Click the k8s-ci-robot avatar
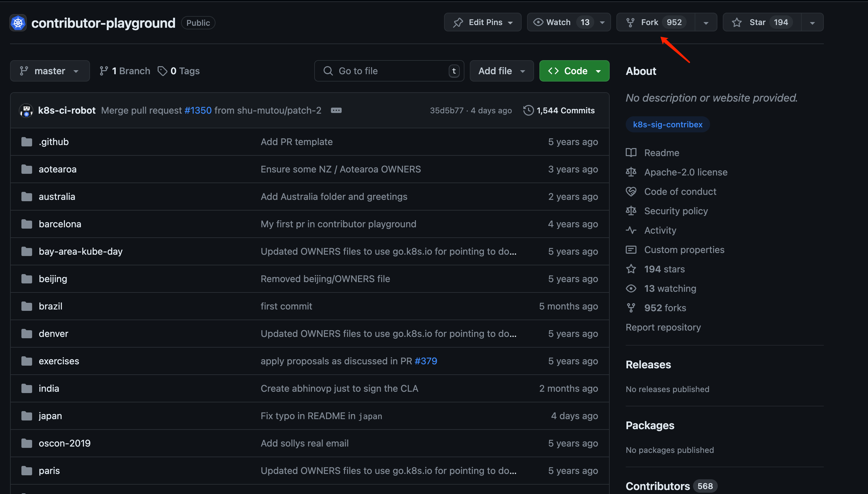Image resolution: width=868 pixels, height=494 pixels. pos(26,111)
